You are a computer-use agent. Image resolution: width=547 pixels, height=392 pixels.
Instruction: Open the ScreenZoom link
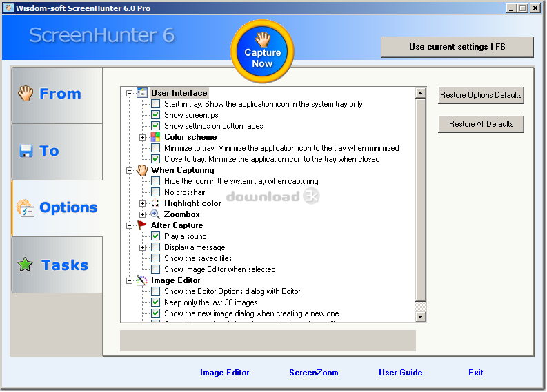(314, 373)
